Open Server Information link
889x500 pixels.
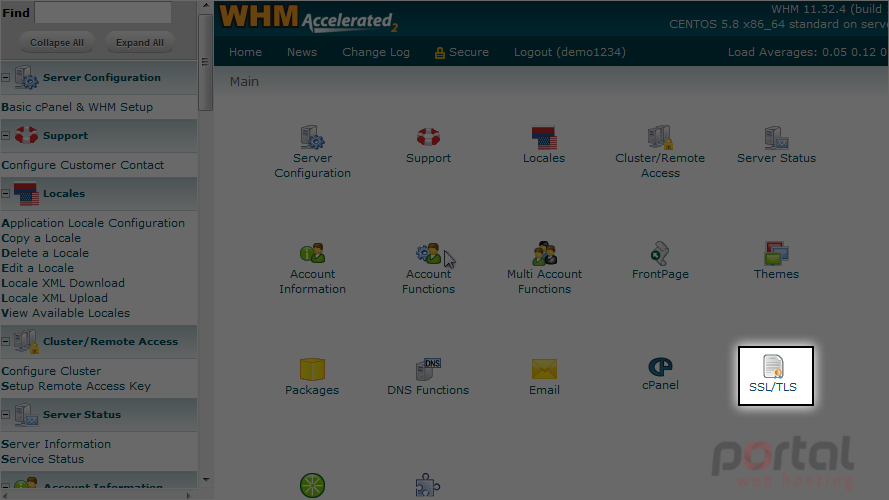click(56, 444)
